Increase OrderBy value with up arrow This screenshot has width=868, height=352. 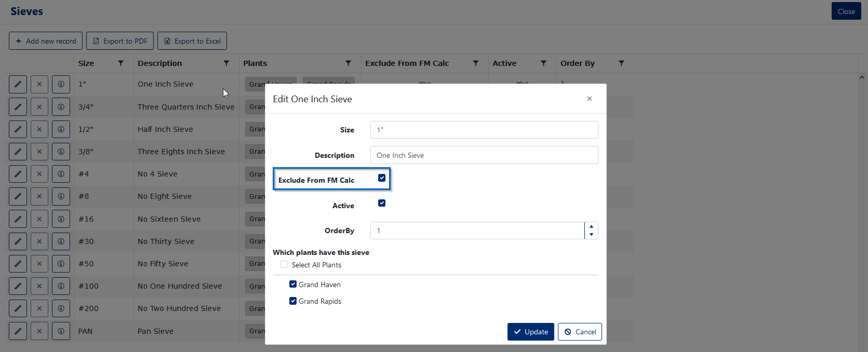591,226
